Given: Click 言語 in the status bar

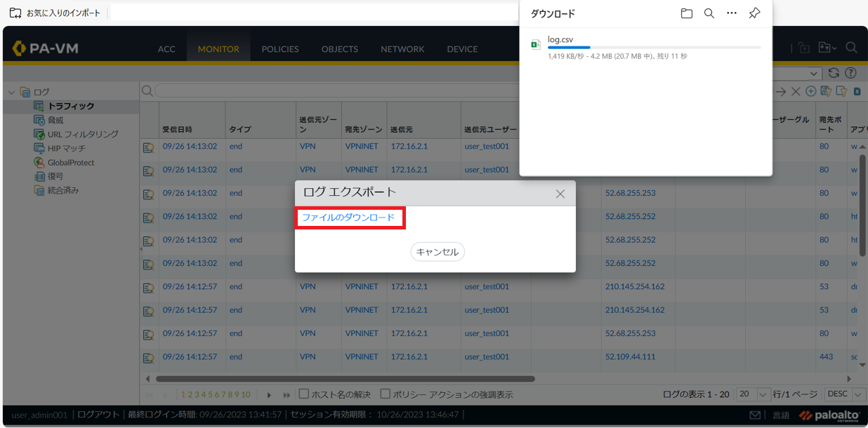Looking at the screenshot, I should 781,415.
